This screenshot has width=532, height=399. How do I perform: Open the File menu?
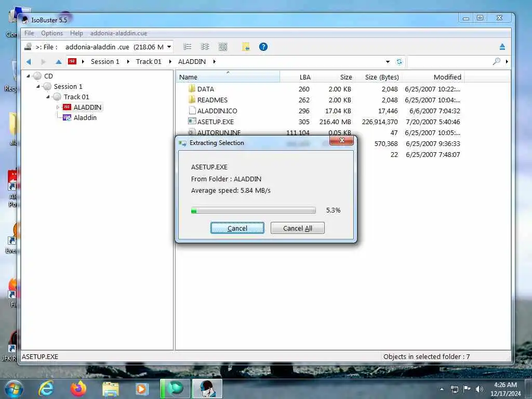tap(29, 33)
